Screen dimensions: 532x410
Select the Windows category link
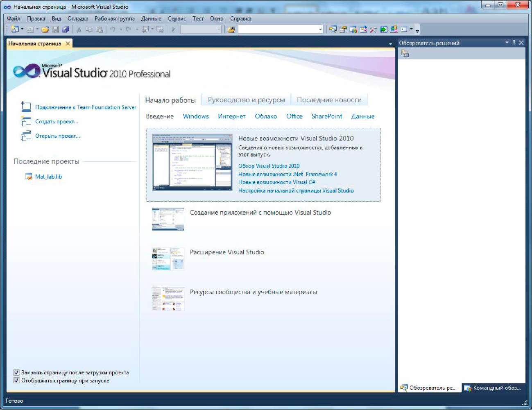tap(196, 116)
